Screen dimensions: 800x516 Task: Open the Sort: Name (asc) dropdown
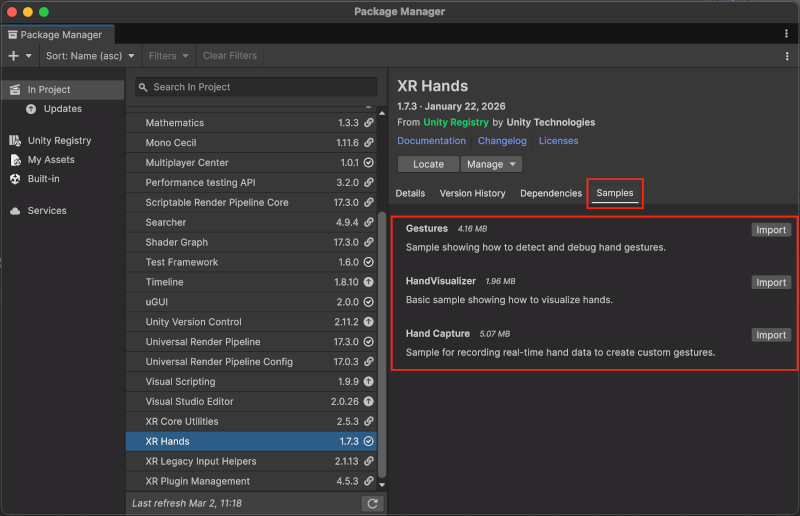pyautogui.click(x=88, y=56)
